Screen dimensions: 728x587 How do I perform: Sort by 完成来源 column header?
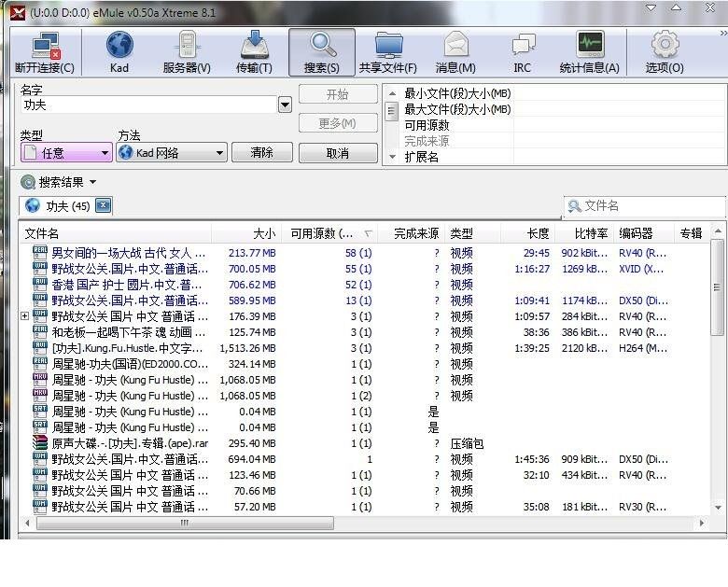click(x=412, y=233)
